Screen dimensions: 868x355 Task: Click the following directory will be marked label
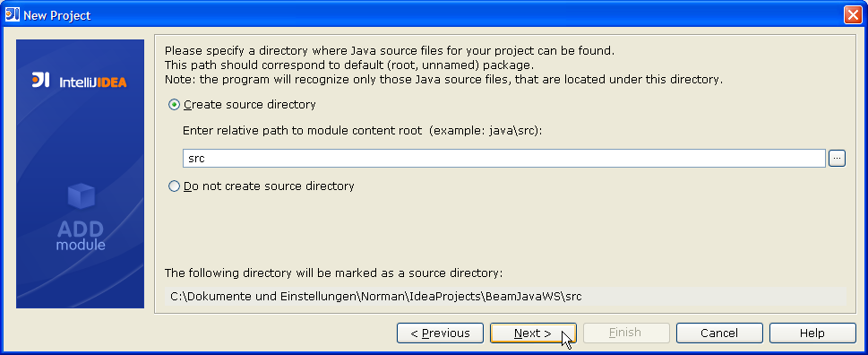[334, 273]
